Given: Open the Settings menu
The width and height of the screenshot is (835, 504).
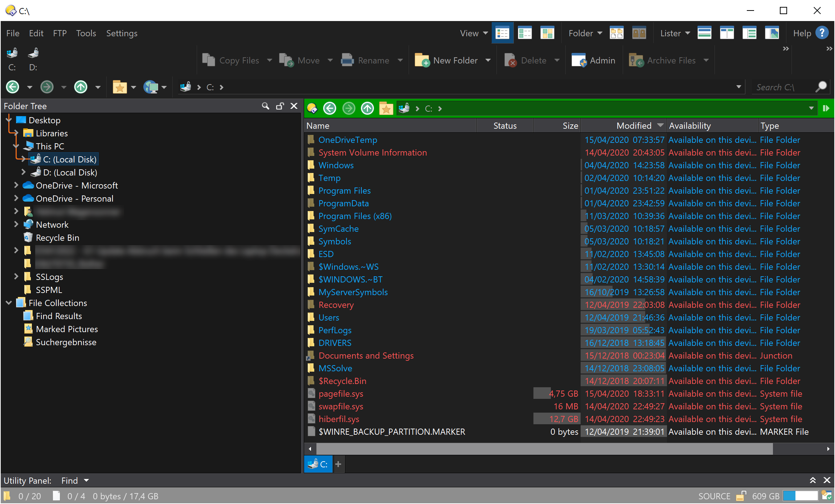Looking at the screenshot, I should click(x=122, y=33).
